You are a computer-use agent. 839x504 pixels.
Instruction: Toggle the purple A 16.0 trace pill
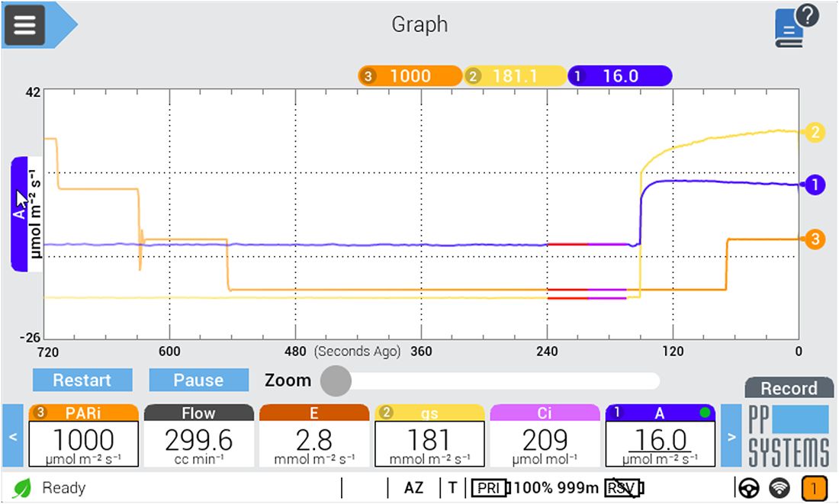(619, 76)
